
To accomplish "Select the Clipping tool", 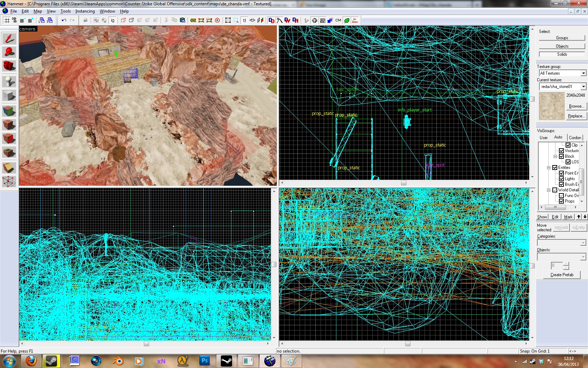I will pyautogui.click(x=9, y=168).
